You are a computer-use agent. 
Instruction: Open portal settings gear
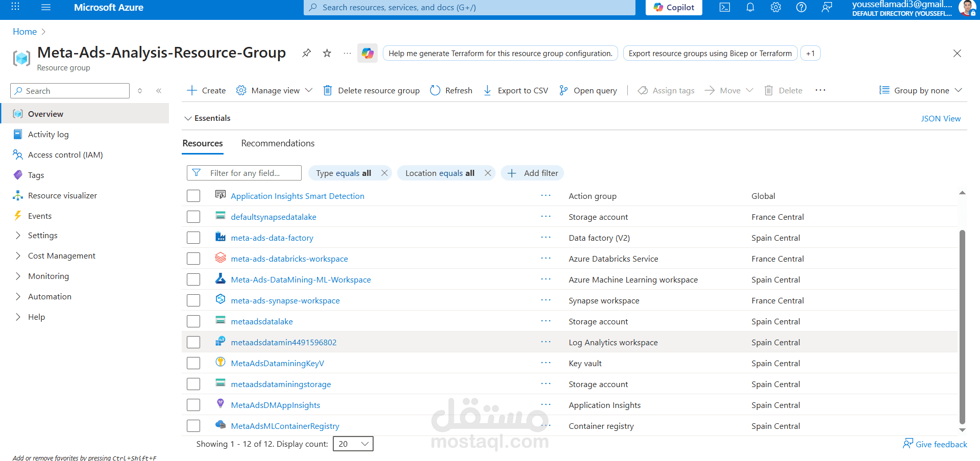776,7
